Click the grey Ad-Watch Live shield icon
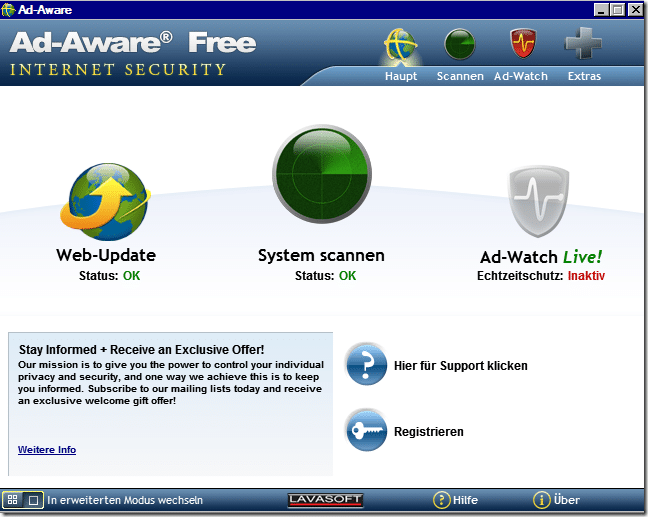This screenshot has height=517, width=648. [x=539, y=201]
